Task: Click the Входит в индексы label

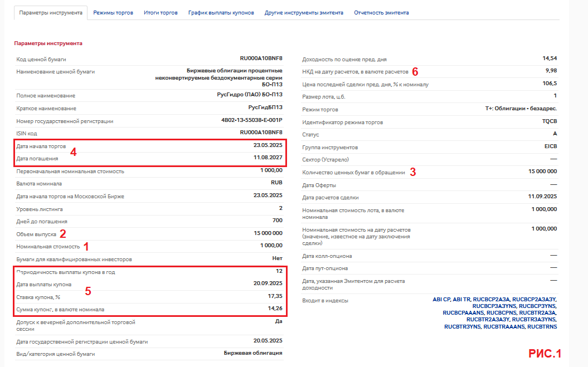Action: pos(325,301)
